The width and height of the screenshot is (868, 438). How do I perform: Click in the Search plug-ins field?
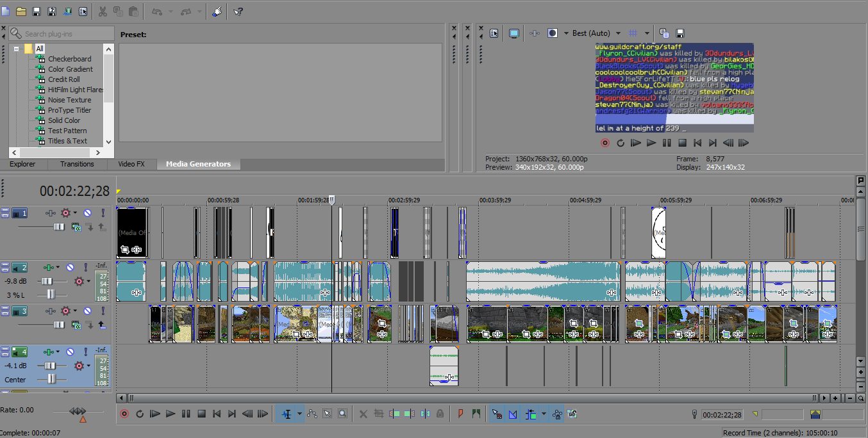(x=62, y=33)
